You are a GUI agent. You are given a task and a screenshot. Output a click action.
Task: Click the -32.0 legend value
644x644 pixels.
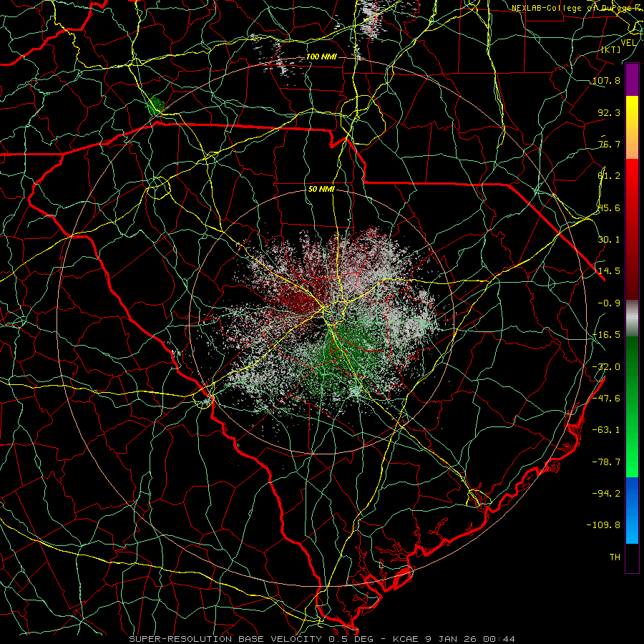[x=606, y=366]
